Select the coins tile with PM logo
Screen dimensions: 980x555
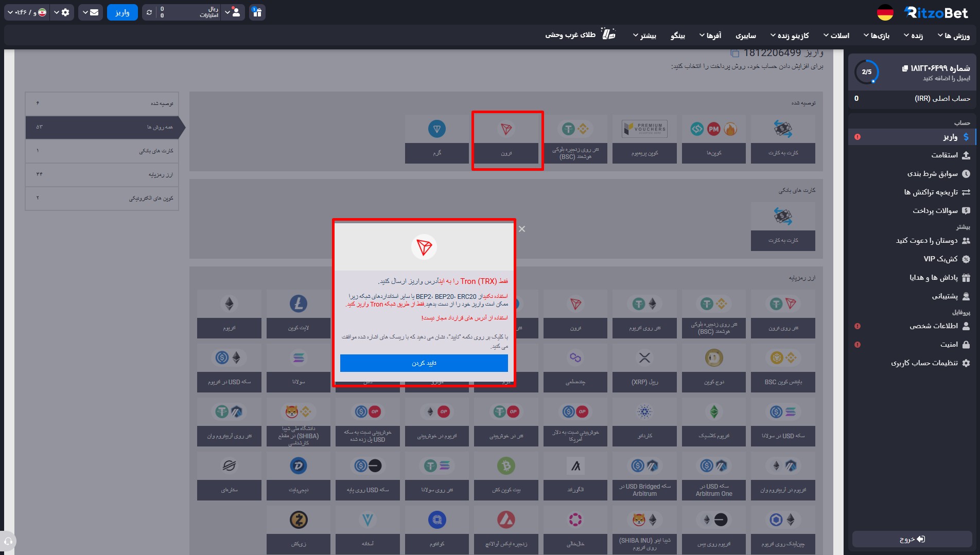click(713, 139)
